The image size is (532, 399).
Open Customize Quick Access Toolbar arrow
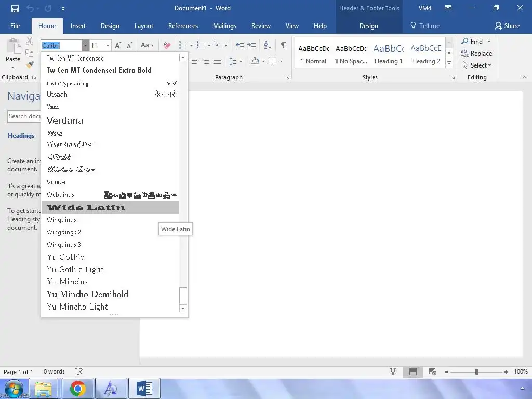point(63,9)
